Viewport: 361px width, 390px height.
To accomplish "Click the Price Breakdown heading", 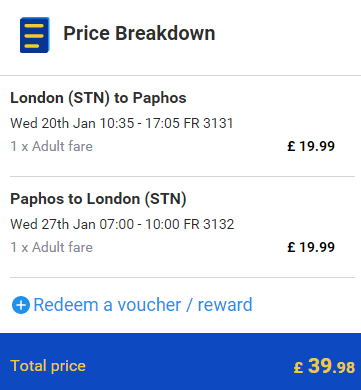I will (139, 33).
